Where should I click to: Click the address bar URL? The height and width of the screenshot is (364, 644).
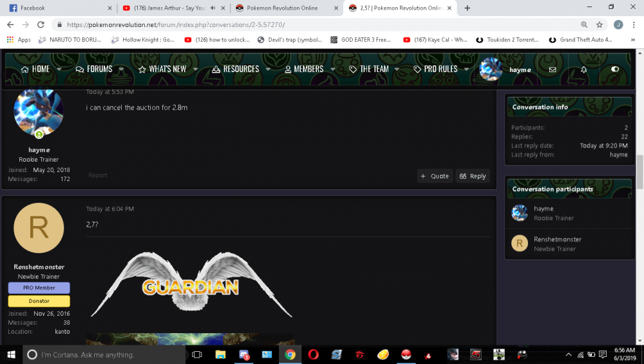(x=176, y=24)
